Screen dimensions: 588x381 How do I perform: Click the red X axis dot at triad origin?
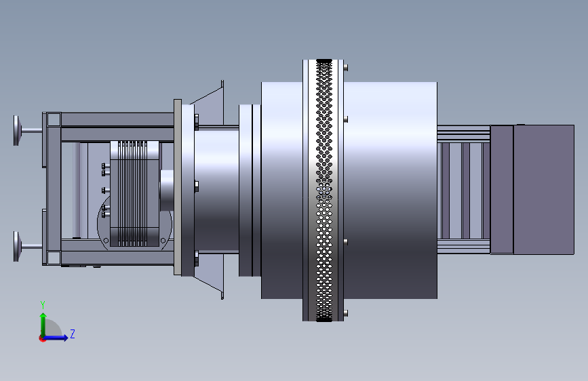(42, 338)
